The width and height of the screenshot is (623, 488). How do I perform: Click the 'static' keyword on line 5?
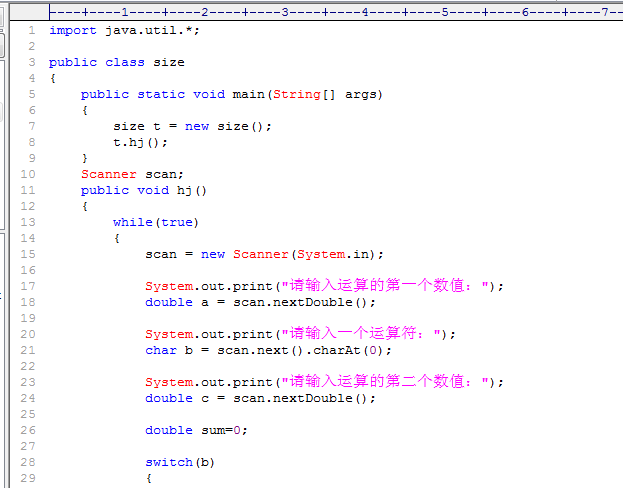161,95
